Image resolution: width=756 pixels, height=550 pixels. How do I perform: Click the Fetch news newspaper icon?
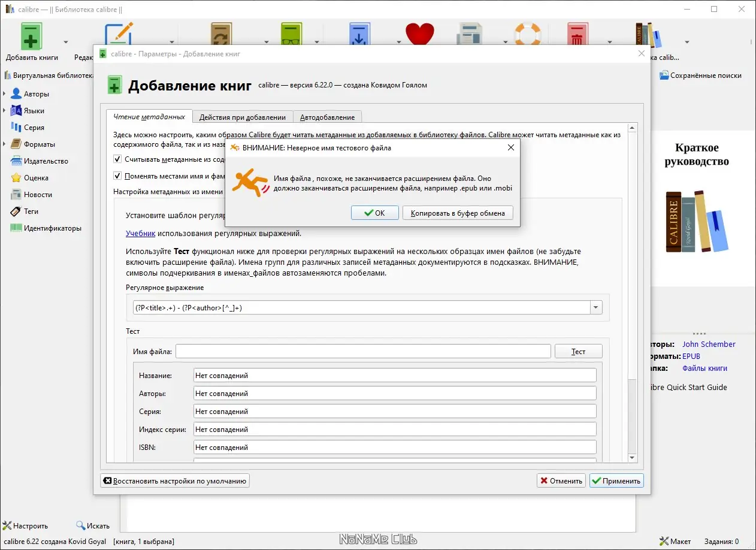[471, 34]
